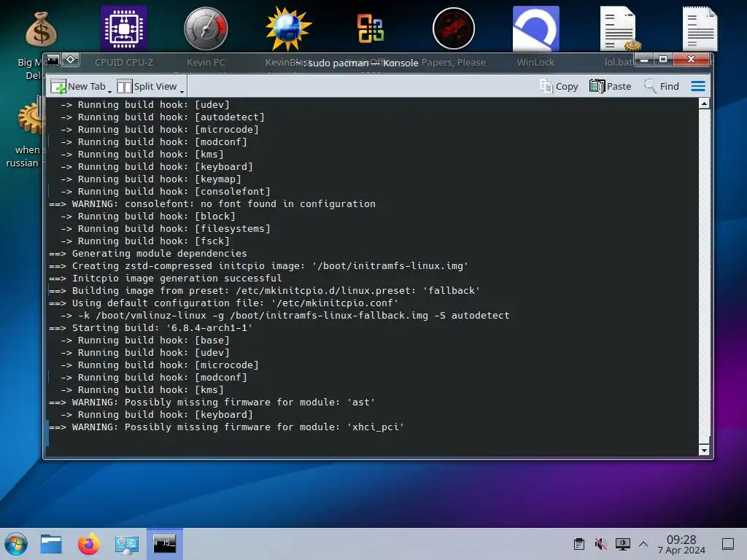Click the '[base]' build hook line
The width and height of the screenshot is (747, 560).
pyautogui.click(x=145, y=340)
